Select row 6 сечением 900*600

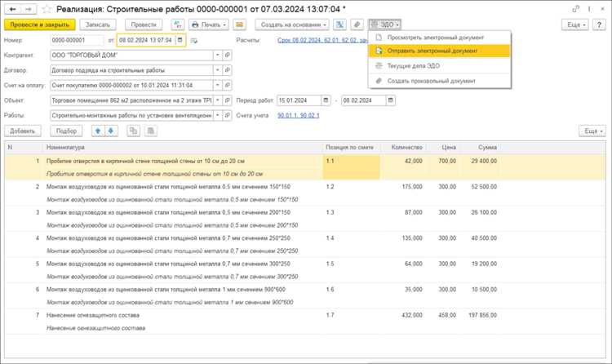(305, 295)
